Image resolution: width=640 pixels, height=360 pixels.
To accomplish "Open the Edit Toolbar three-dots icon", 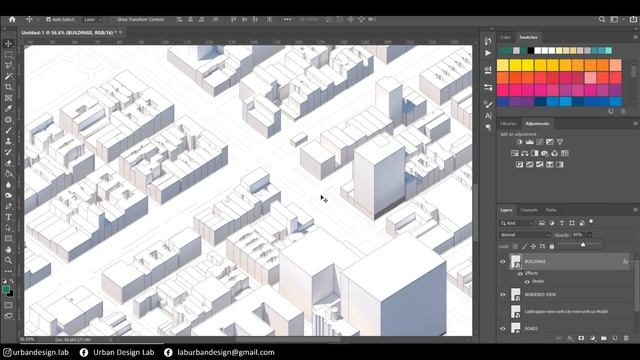I will tap(8, 271).
